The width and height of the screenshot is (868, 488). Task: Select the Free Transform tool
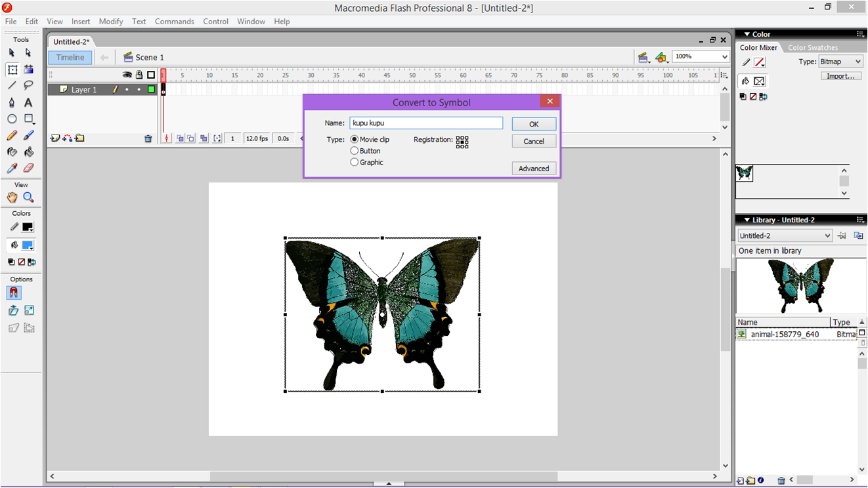point(12,69)
